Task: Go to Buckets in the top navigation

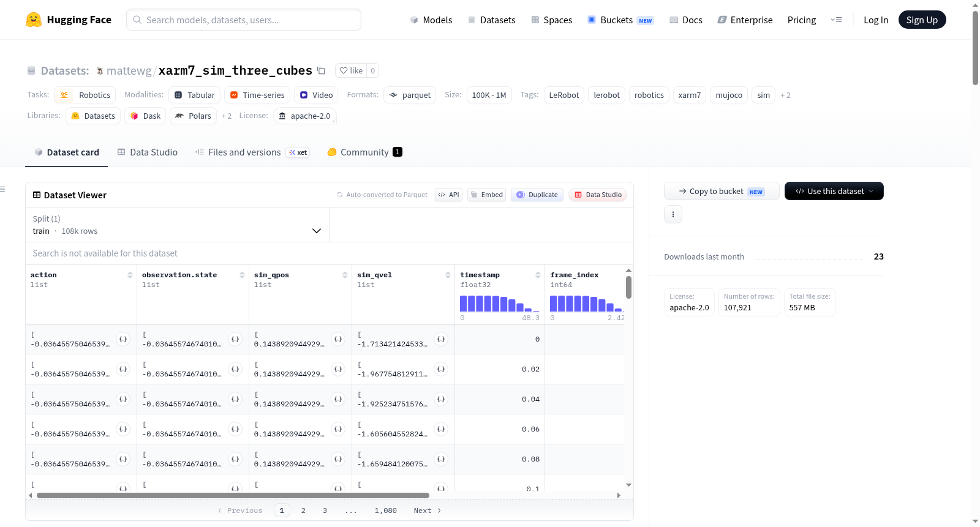Action: click(x=620, y=20)
